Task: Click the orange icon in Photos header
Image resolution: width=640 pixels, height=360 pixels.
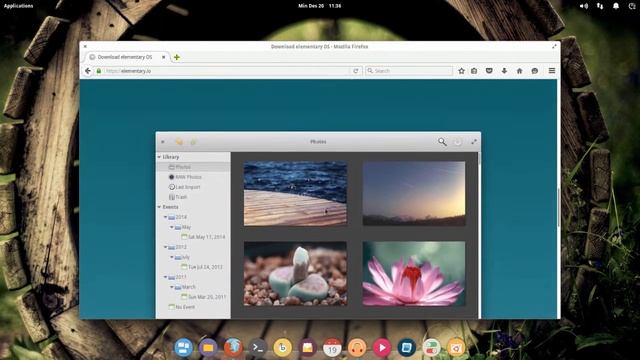Action: pos(179,142)
